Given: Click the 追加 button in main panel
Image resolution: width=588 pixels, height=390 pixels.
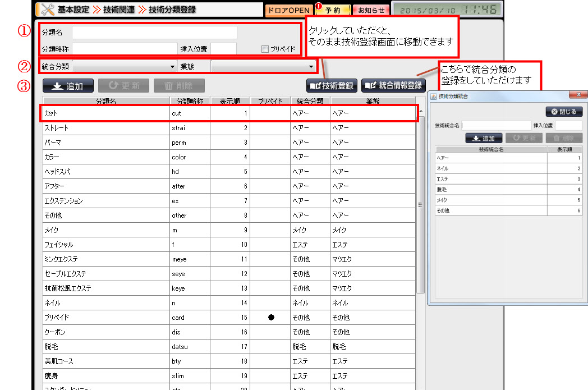Looking at the screenshot, I should pos(67,86).
